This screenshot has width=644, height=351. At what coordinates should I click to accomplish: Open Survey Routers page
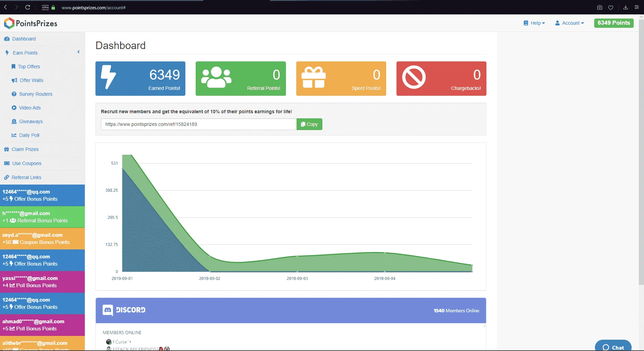click(x=36, y=94)
